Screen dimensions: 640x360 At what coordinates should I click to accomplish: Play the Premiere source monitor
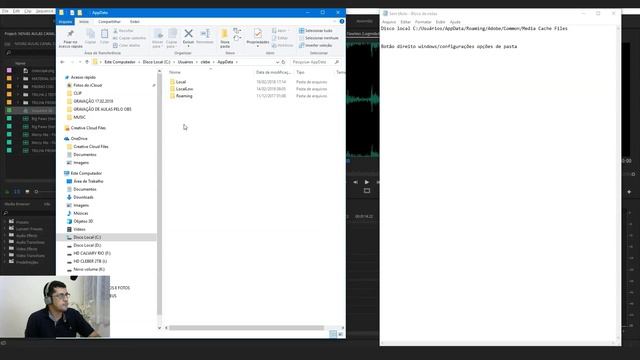367,182
